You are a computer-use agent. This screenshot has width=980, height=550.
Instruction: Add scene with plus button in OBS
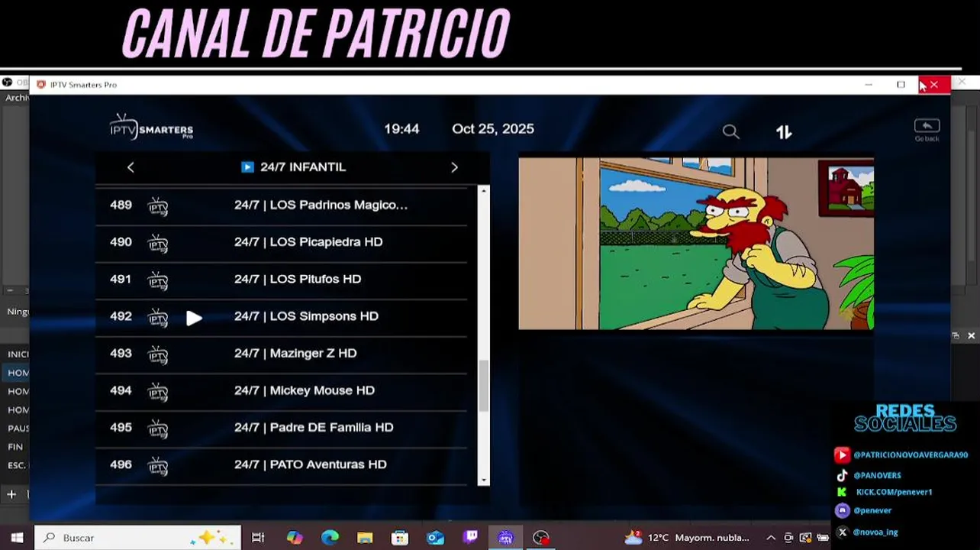[x=11, y=494]
